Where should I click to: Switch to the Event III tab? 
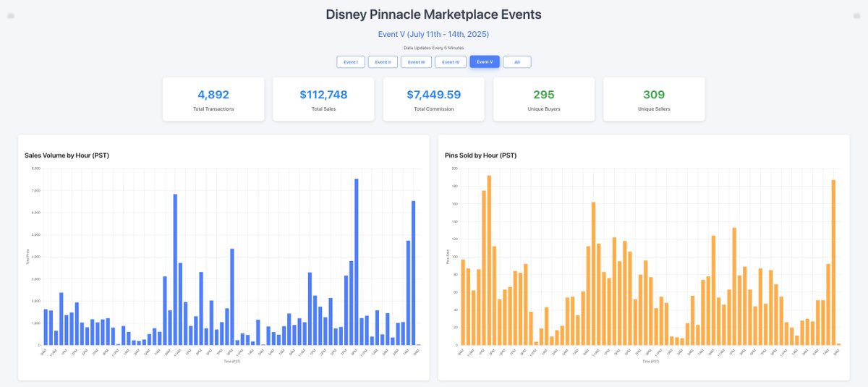[417, 62]
